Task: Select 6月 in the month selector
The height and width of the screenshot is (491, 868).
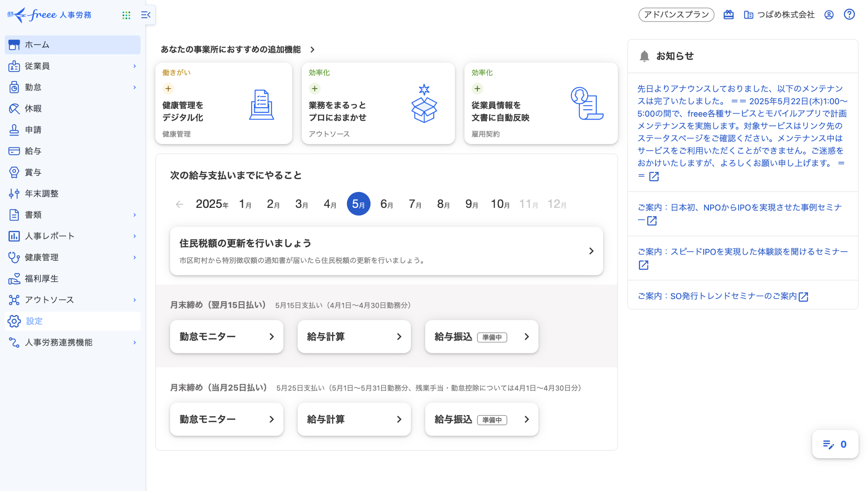Action: click(x=387, y=204)
